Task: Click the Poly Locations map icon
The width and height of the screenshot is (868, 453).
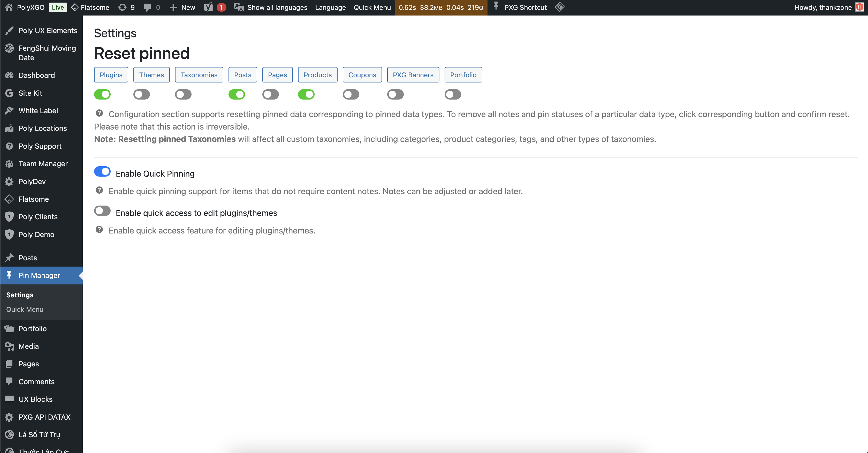Action: (9, 129)
